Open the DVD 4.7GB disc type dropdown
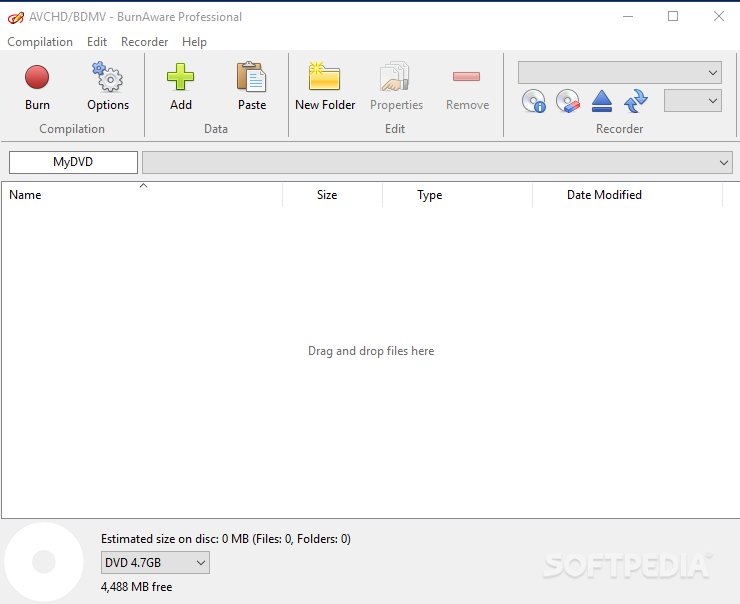The image size is (740, 604). (155, 562)
